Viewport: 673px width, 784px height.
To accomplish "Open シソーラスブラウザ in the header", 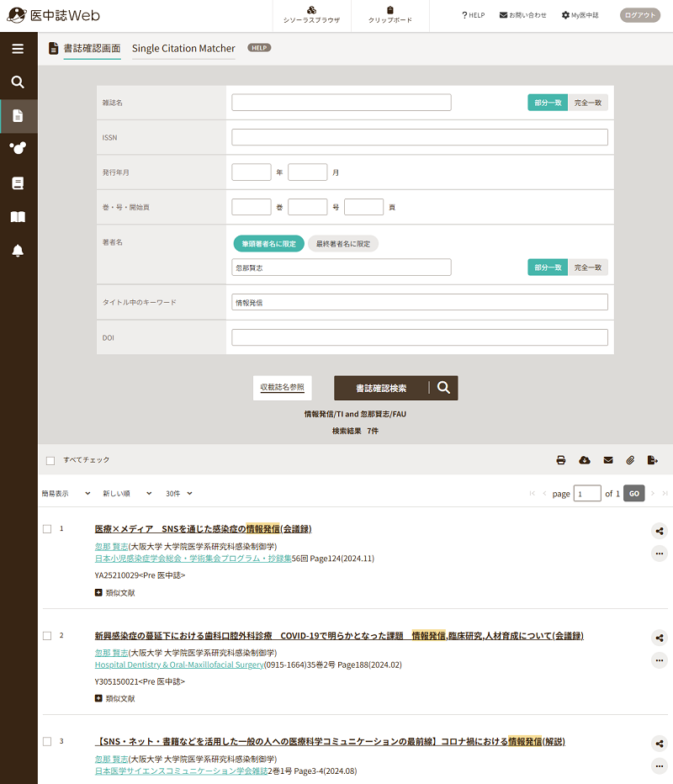I will tap(311, 15).
